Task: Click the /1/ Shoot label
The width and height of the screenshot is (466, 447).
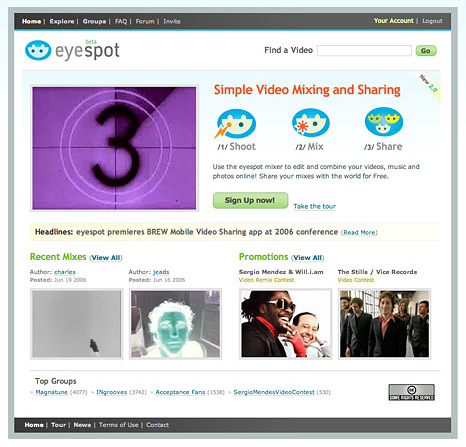Action: [236, 147]
